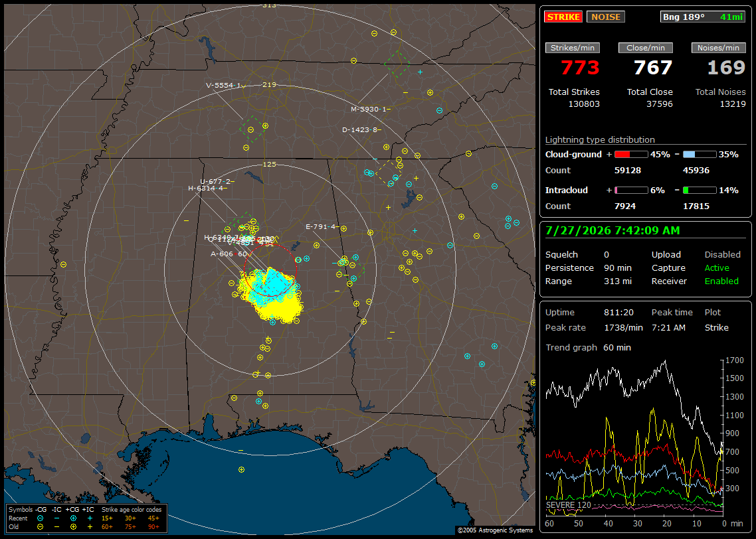Click the SEVERE 120 threshold label on graph
756x539 pixels.
pos(569,505)
